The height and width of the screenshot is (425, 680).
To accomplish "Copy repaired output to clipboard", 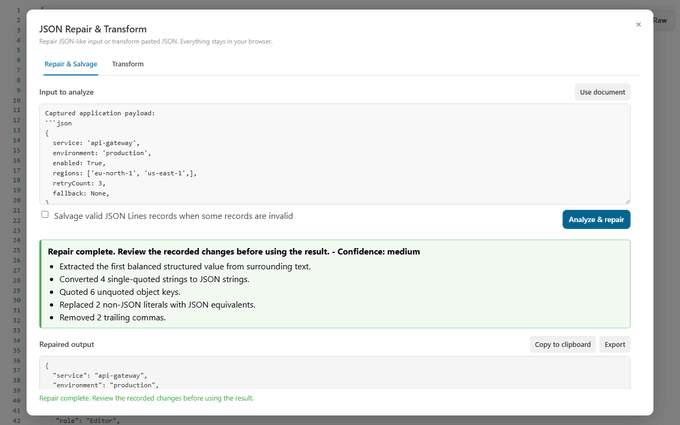I will (562, 344).
